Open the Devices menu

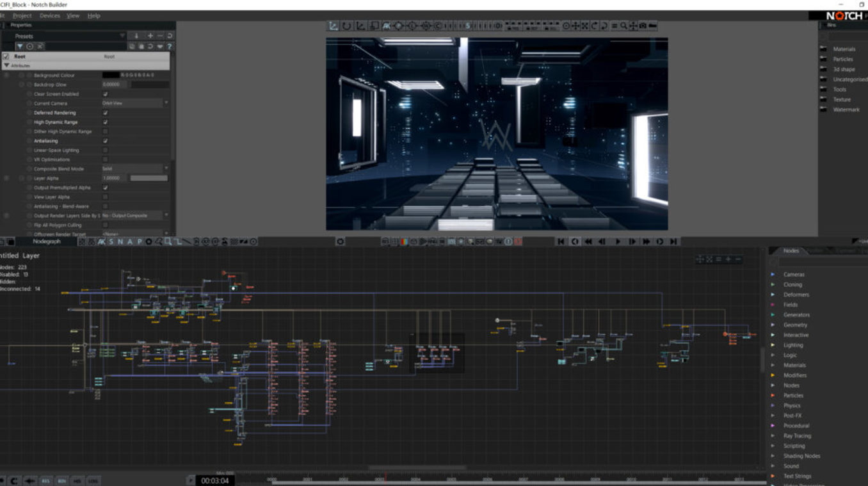[x=49, y=15]
